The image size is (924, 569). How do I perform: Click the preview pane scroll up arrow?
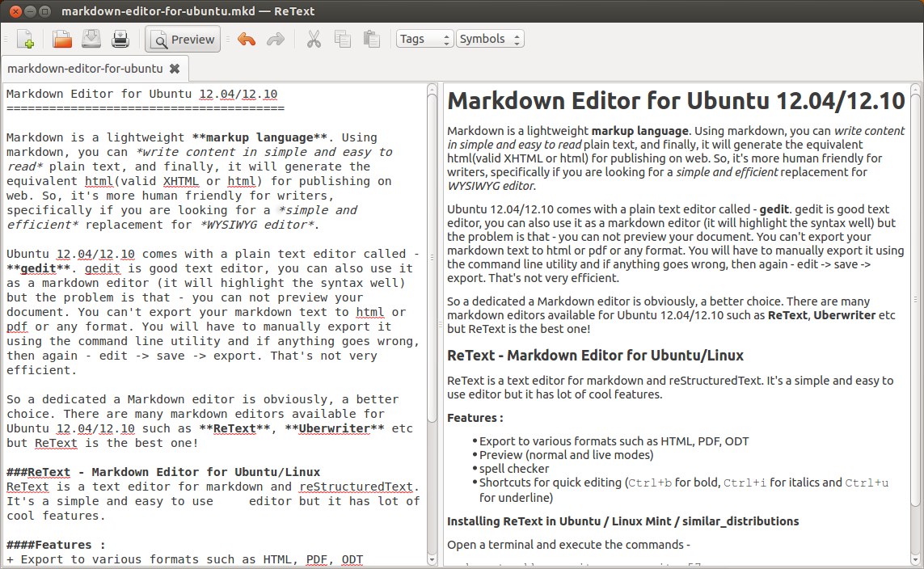(915, 88)
